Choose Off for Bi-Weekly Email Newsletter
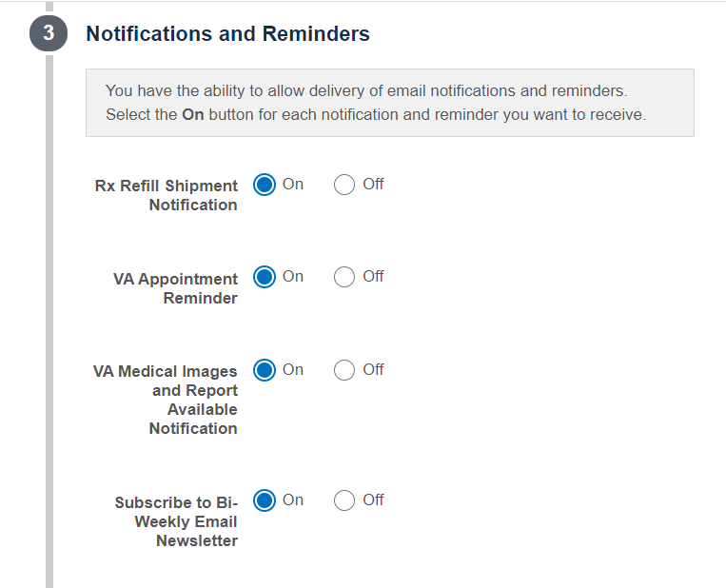 click(344, 500)
